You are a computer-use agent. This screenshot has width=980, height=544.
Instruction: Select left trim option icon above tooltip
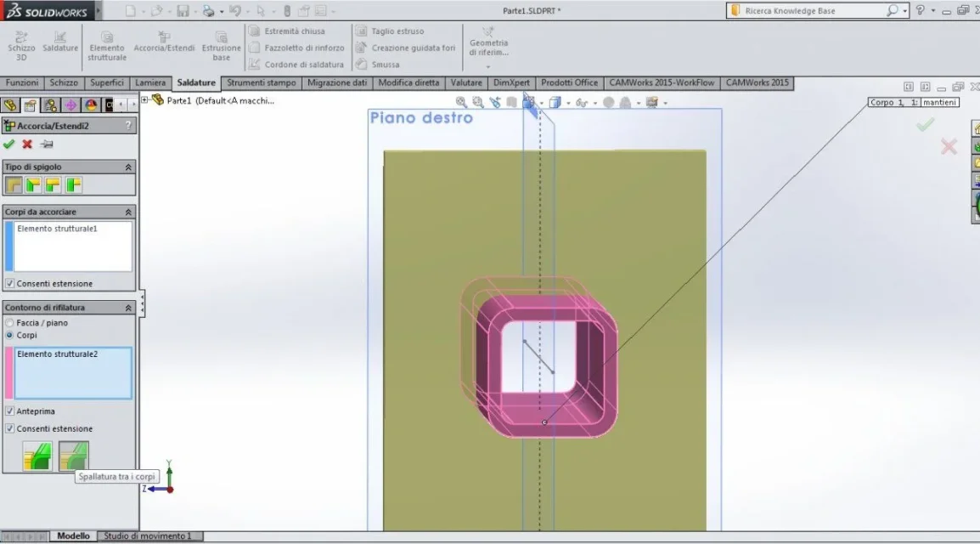[37, 456]
